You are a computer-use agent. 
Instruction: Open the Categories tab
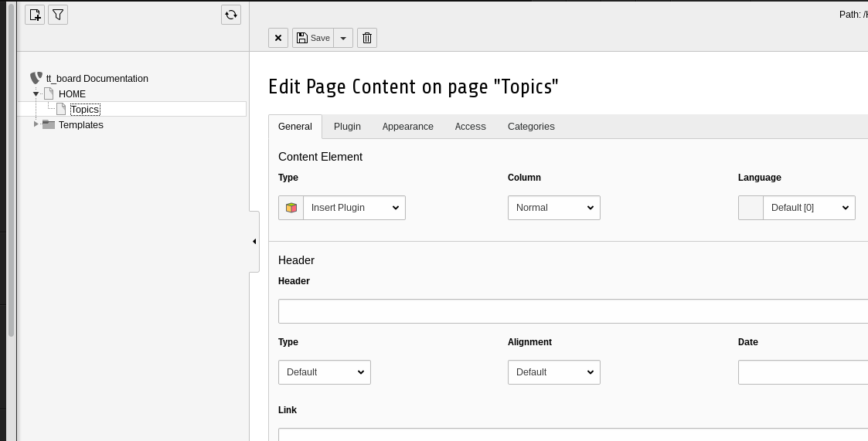point(531,127)
